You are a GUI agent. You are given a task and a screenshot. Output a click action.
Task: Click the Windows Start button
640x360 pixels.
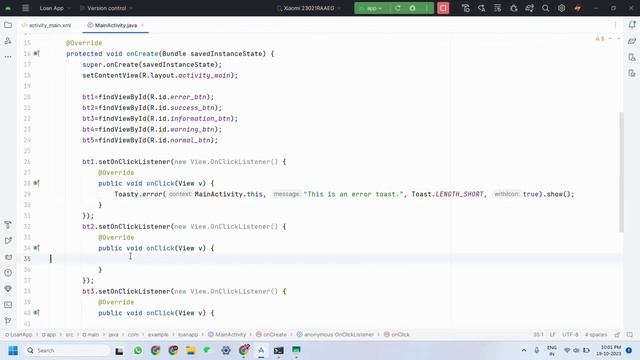[13, 351]
